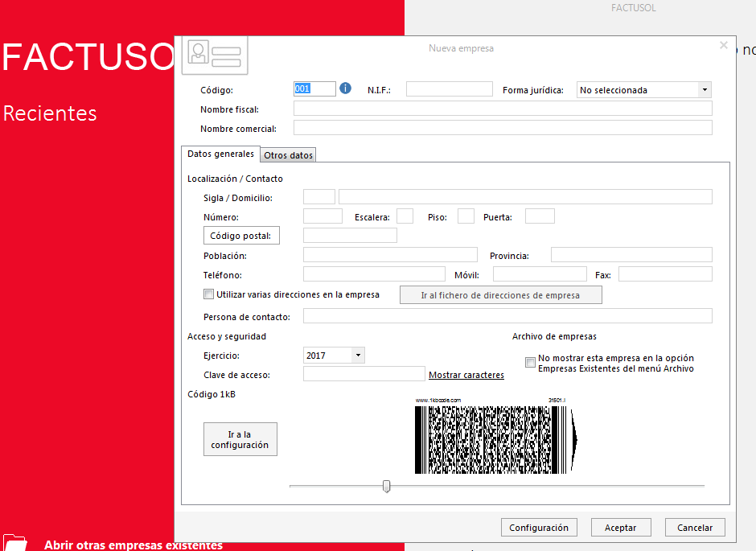Click the Clave de acceso field
Image resolution: width=756 pixels, height=551 pixels.
click(x=364, y=373)
